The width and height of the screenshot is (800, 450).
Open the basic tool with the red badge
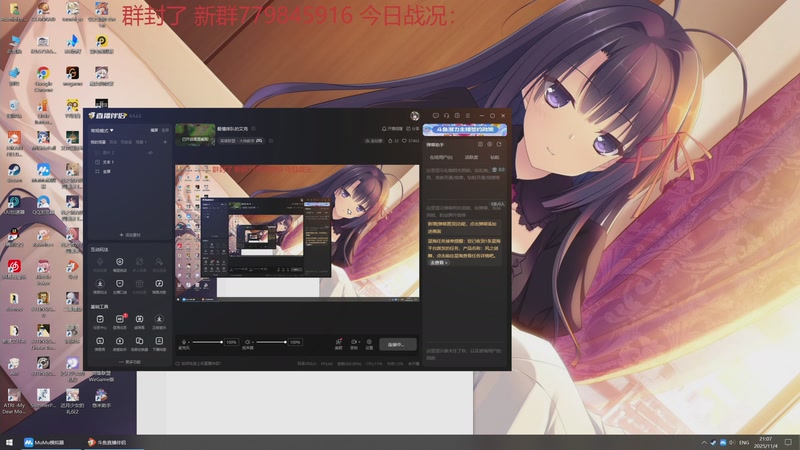(119, 321)
